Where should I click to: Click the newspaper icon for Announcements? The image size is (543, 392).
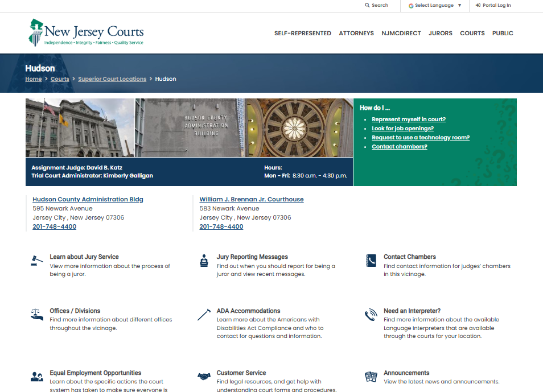coord(371,377)
